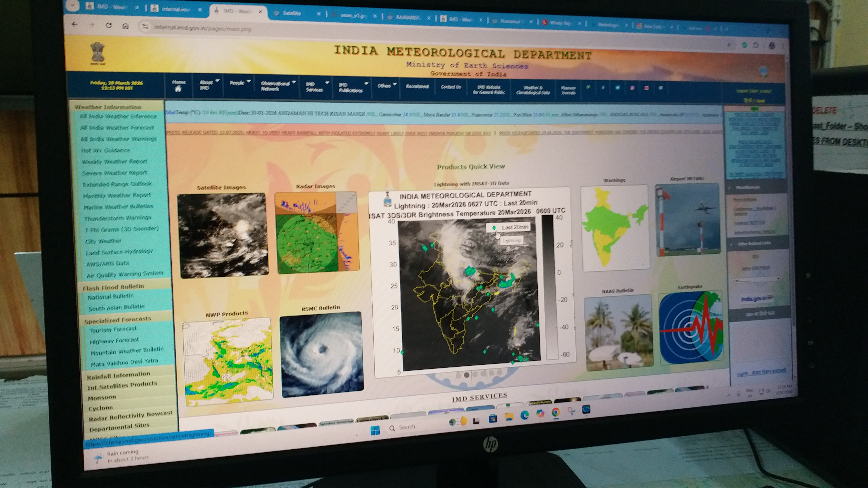Switch to the RAJNANDG browser tab

pyautogui.click(x=408, y=17)
